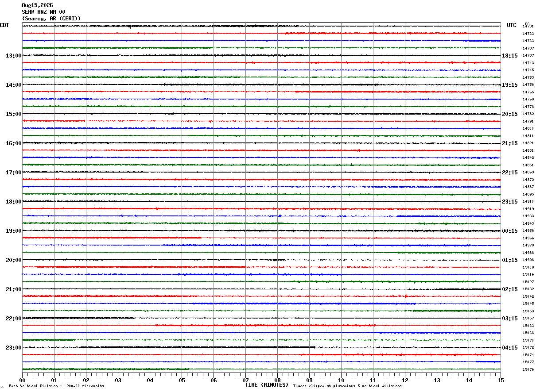Click the traces clipped footnote text
The height and width of the screenshot is (392, 536).
[347, 386]
